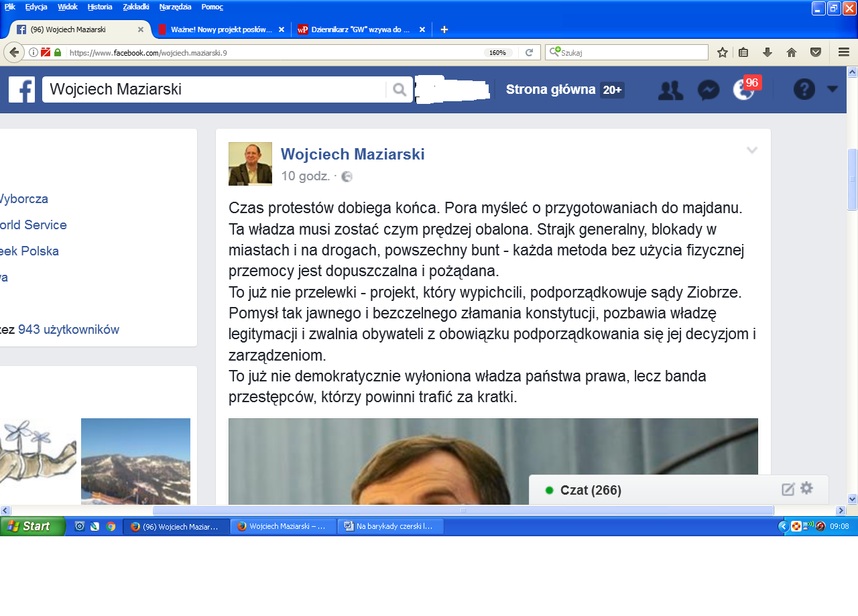Go to browser home page icon
The width and height of the screenshot is (858, 616).
pyautogui.click(x=792, y=52)
